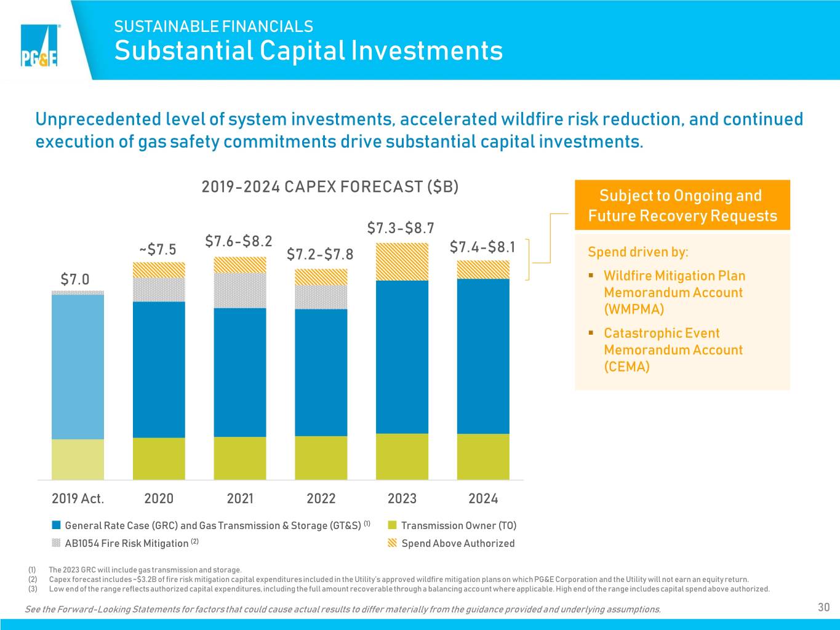Image resolution: width=840 pixels, height=630 pixels.
Task: Click the hatched orange top of 2023 bar
Action: (x=402, y=261)
